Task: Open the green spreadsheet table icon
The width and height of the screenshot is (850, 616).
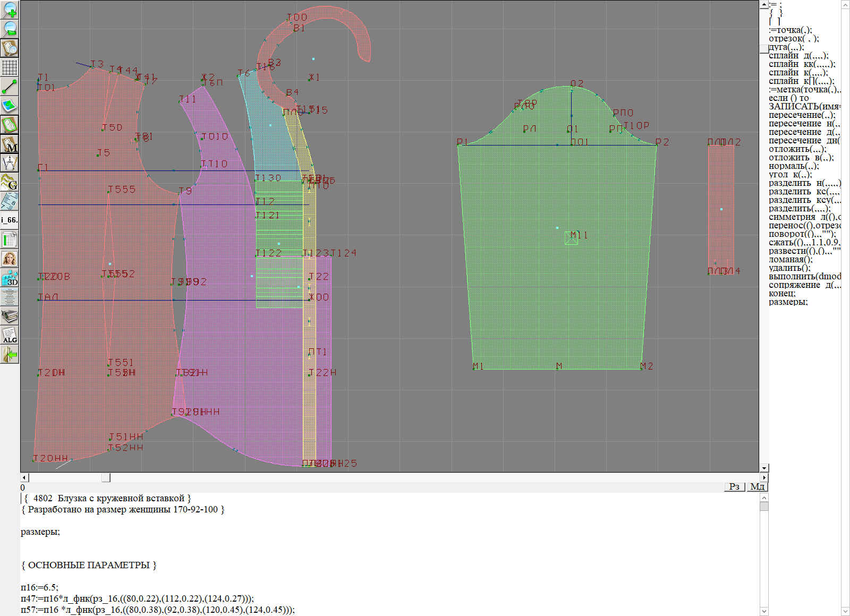Action: click(x=10, y=239)
